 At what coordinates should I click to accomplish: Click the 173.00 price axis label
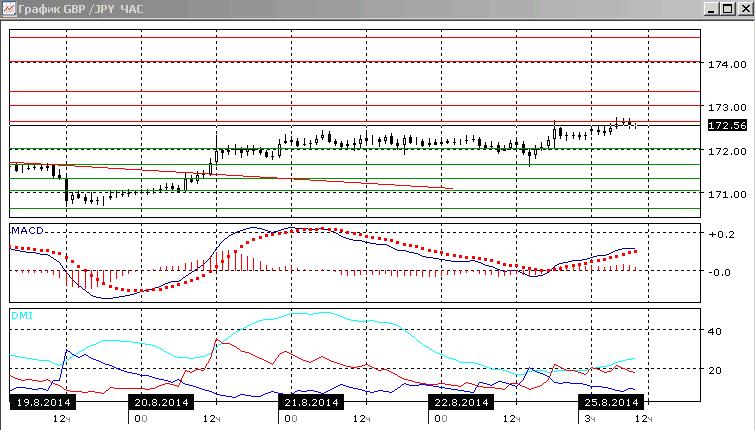[x=727, y=107]
